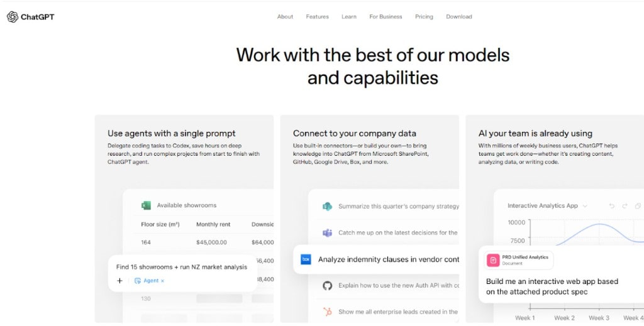The image size is (644, 326).
Task: Remove the Agent tag with its x
Action: click(x=162, y=281)
